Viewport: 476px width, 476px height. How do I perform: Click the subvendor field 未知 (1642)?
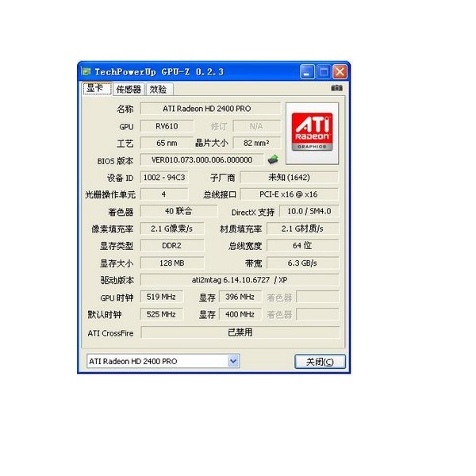290,177
